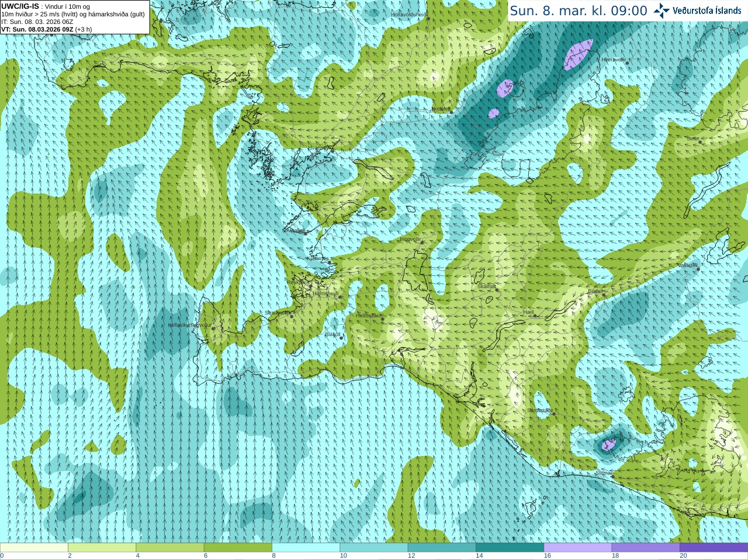Click the legend tick value 8
This screenshot has width=748, height=560.
(x=273, y=556)
